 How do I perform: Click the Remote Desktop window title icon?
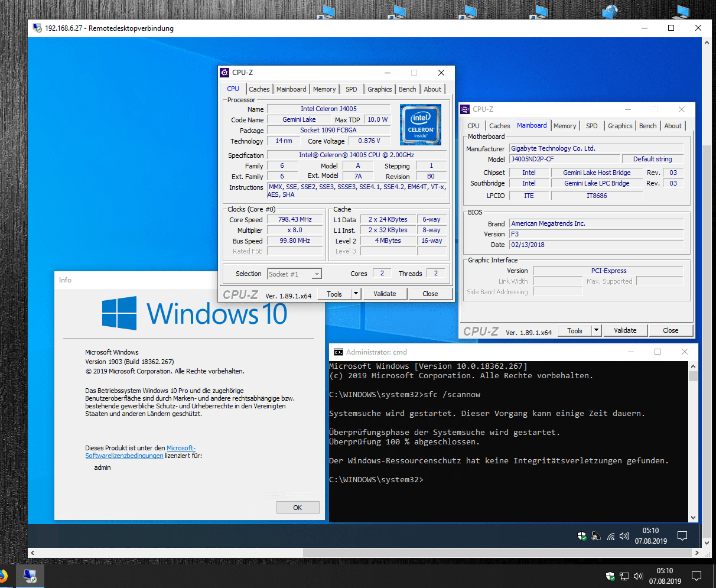(x=37, y=28)
